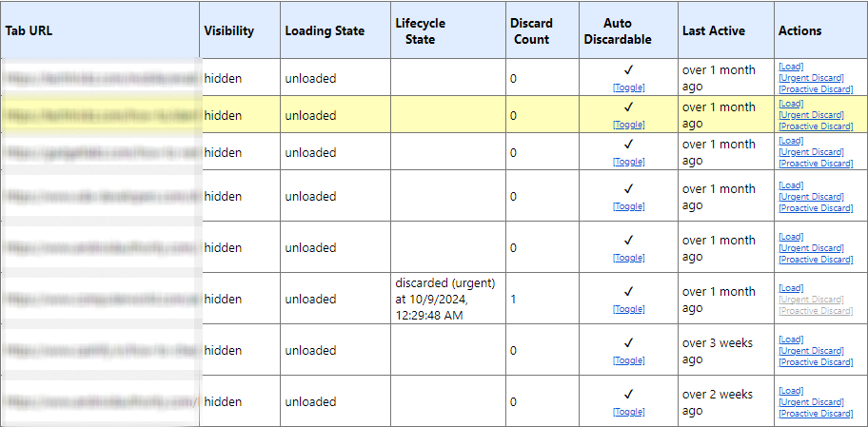Sort by the Visibility column header
Viewport: 868px width, 427px height.
click(228, 30)
